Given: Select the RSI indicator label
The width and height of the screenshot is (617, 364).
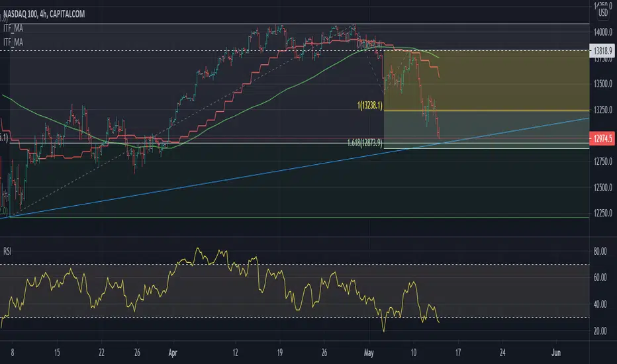Looking at the screenshot, I should click(7, 251).
